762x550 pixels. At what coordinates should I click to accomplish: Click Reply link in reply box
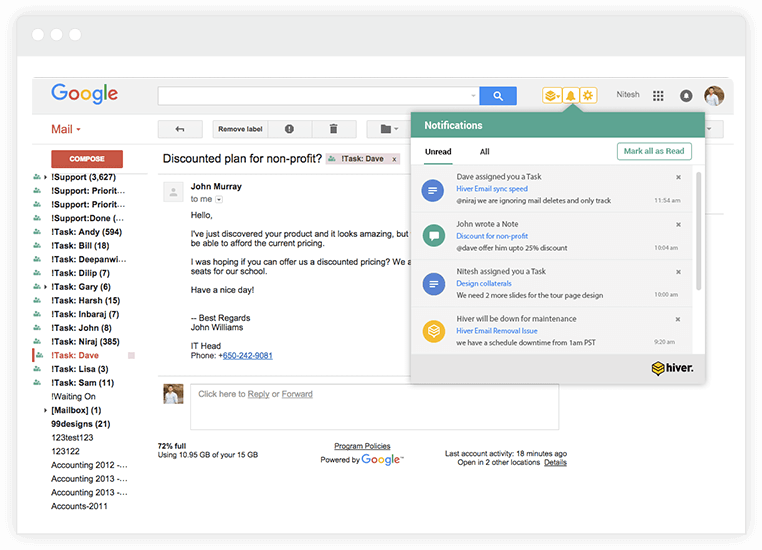coord(259,394)
